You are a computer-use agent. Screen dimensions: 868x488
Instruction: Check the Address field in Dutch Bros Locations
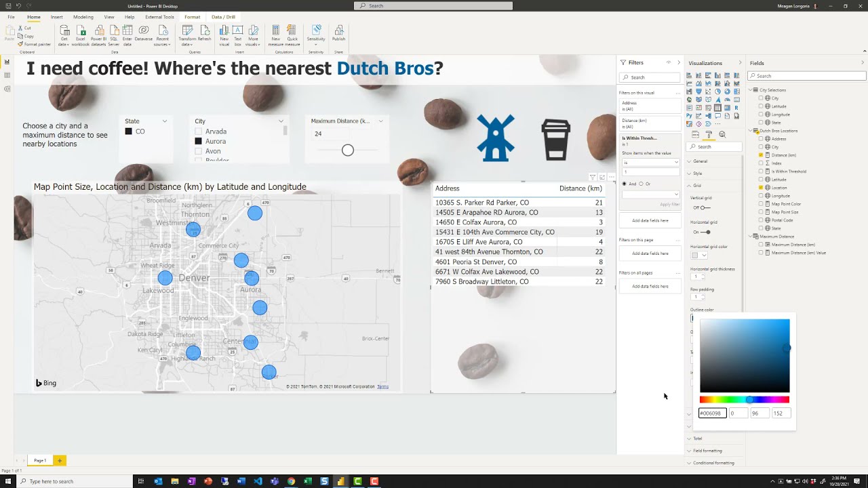761,139
